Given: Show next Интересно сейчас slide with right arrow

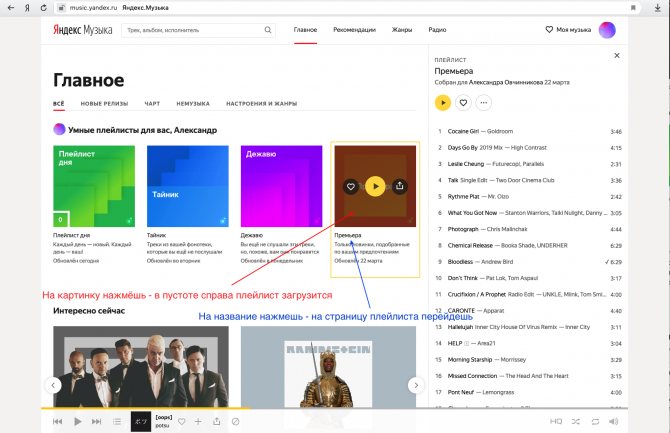Looking at the screenshot, I should (x=416, y=385).
